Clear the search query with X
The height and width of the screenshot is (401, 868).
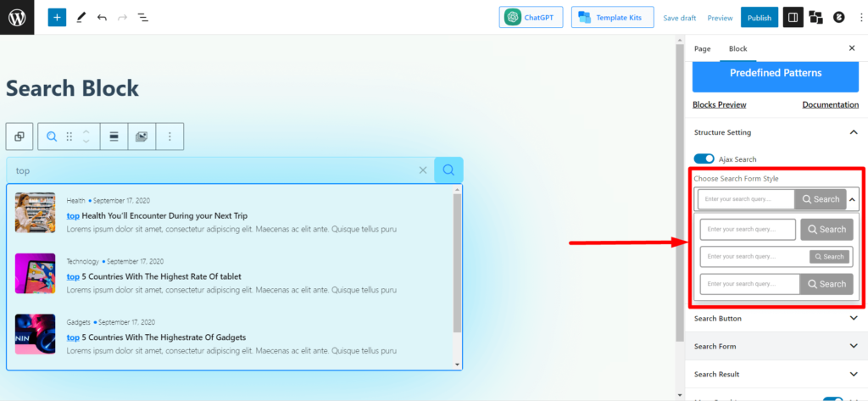click(x=423, y=170)
